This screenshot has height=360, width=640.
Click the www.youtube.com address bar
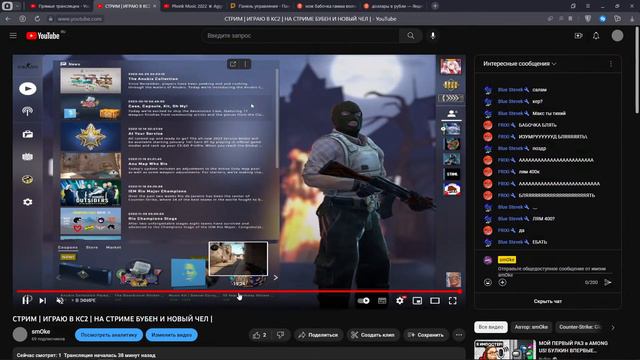pyautogui.click(x=80, y=19)
